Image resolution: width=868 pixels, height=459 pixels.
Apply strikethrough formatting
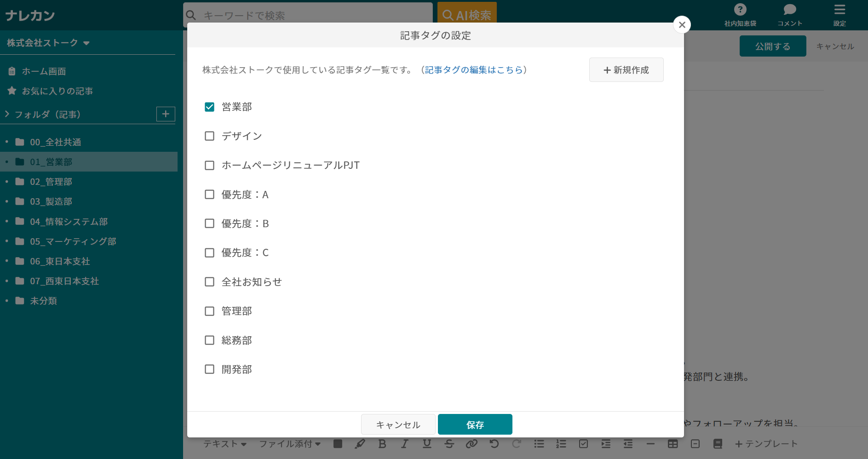(449, 444)
